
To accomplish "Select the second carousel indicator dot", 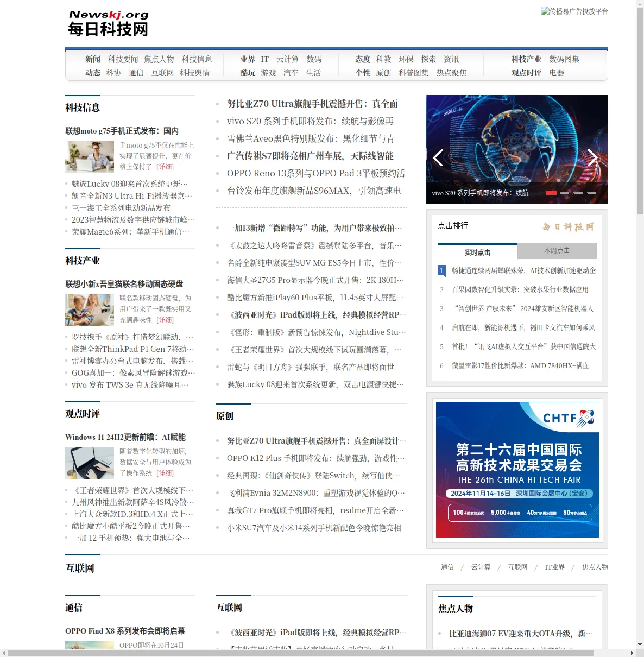I will pos(565,193).
